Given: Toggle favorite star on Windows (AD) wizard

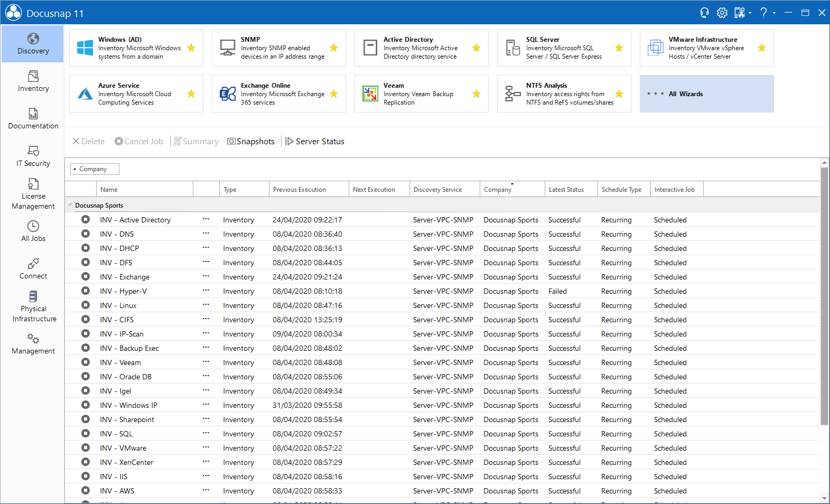Looking at the screenshot, I should click(x=191, y=48).
